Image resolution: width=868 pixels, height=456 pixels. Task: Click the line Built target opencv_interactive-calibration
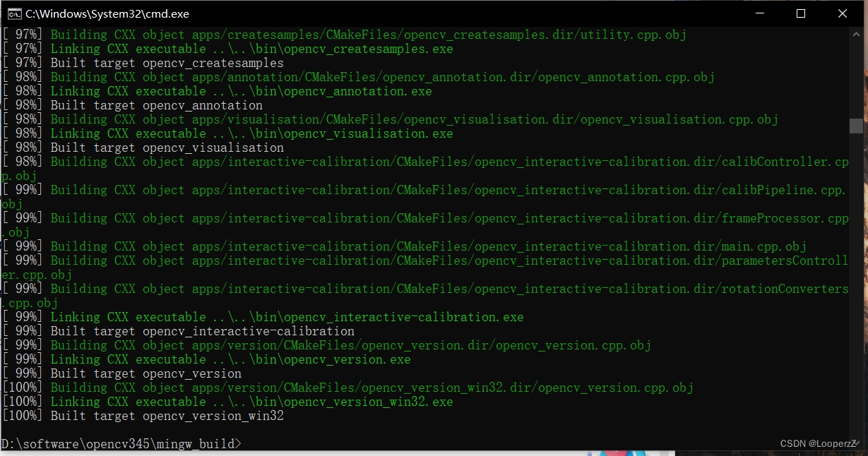178,331
